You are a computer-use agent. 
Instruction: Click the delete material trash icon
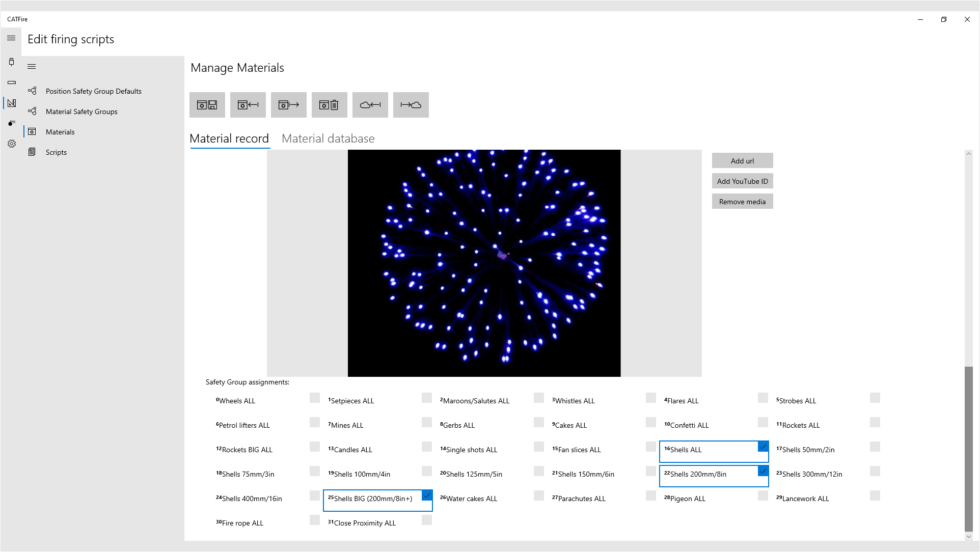coord(330,105)
